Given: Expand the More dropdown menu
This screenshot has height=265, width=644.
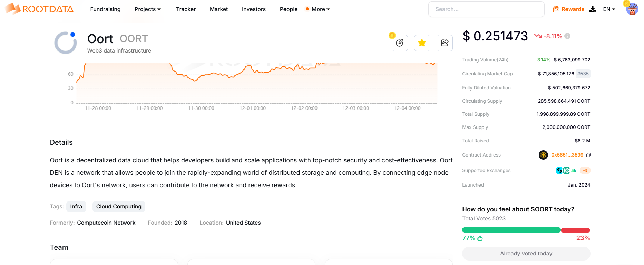Looking at the screenshot, I should (x=321, y=9).
